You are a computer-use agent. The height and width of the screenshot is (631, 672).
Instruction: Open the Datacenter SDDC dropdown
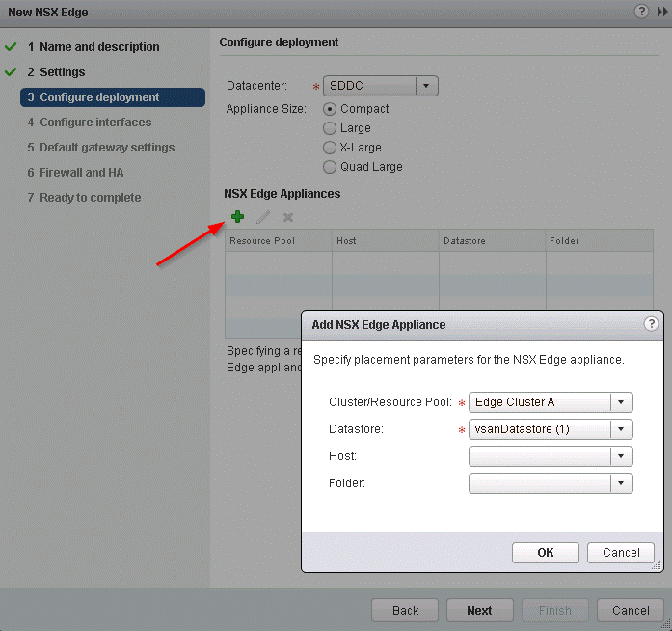[x=427, y=86]
